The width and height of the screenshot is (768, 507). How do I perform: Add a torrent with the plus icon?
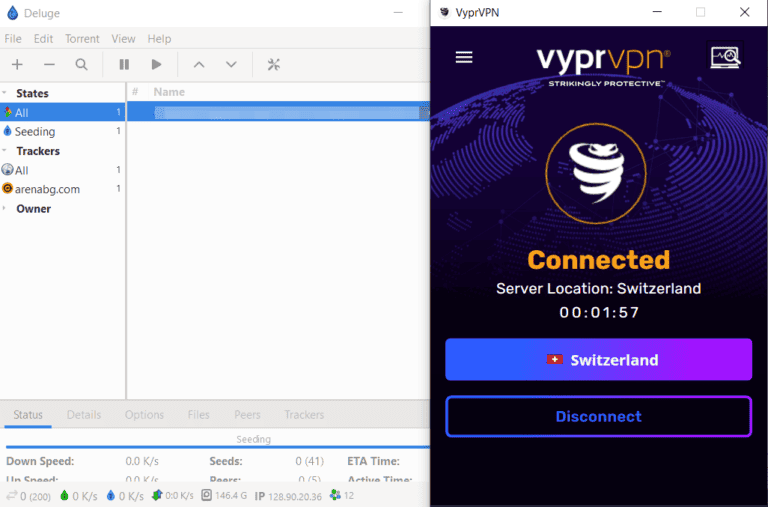tap(17, 64)
